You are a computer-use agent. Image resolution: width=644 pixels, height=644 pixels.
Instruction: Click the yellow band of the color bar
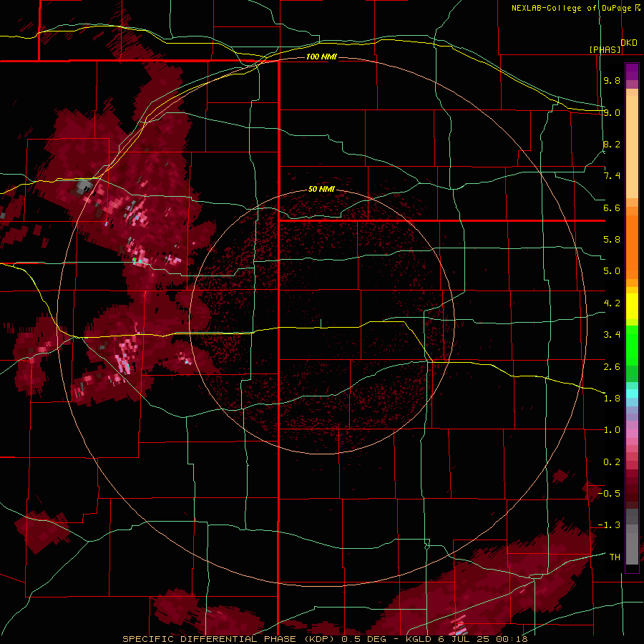632,306
